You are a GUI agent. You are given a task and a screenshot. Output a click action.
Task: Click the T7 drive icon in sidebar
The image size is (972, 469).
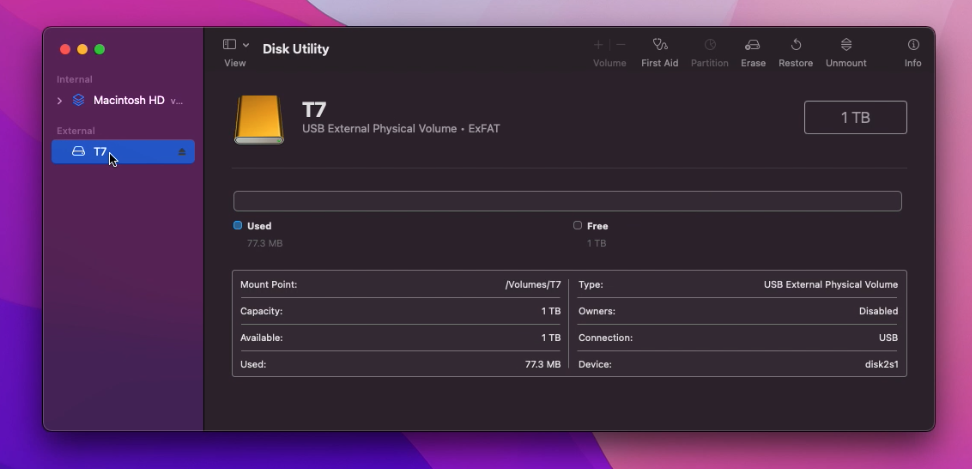(78, 151)
